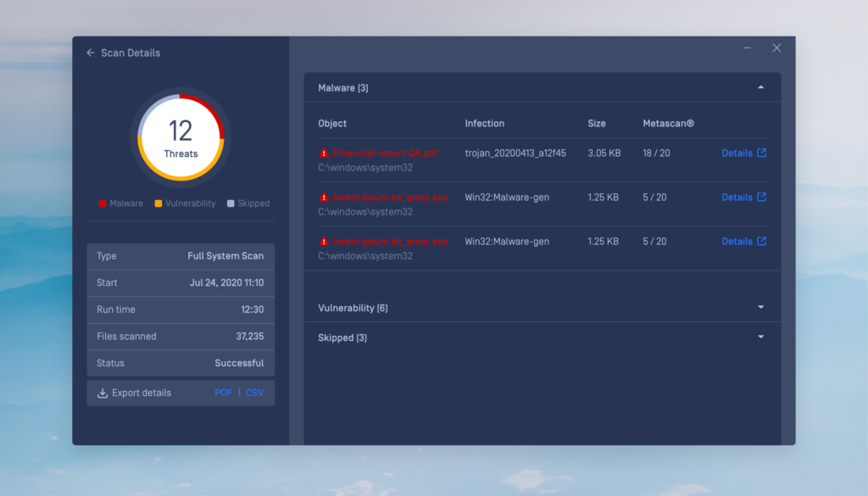Image resolution: width=868 pixels, height=496 pixels.
Task: Export scan details as PDF
Action: coord(223,393)
